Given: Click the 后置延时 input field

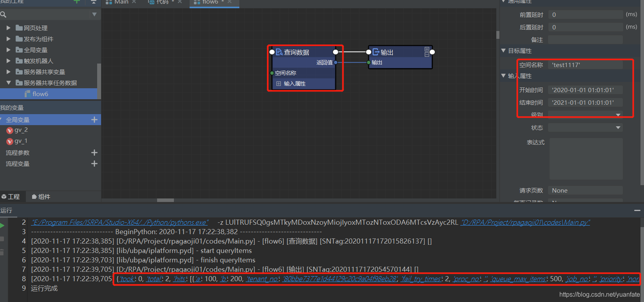Looking at the screenshot, I should tap(585, 27).
